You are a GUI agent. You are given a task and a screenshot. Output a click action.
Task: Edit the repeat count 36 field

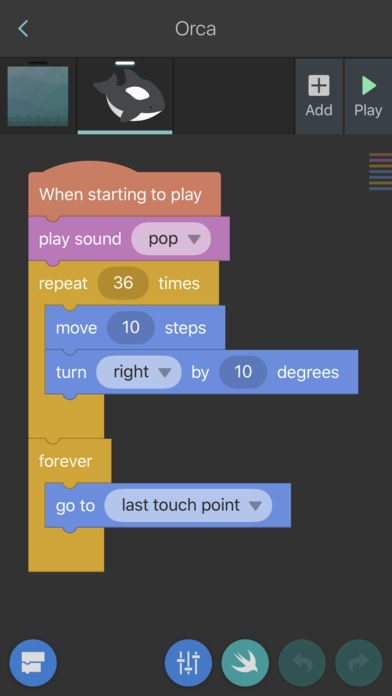(x=123, y=283)
